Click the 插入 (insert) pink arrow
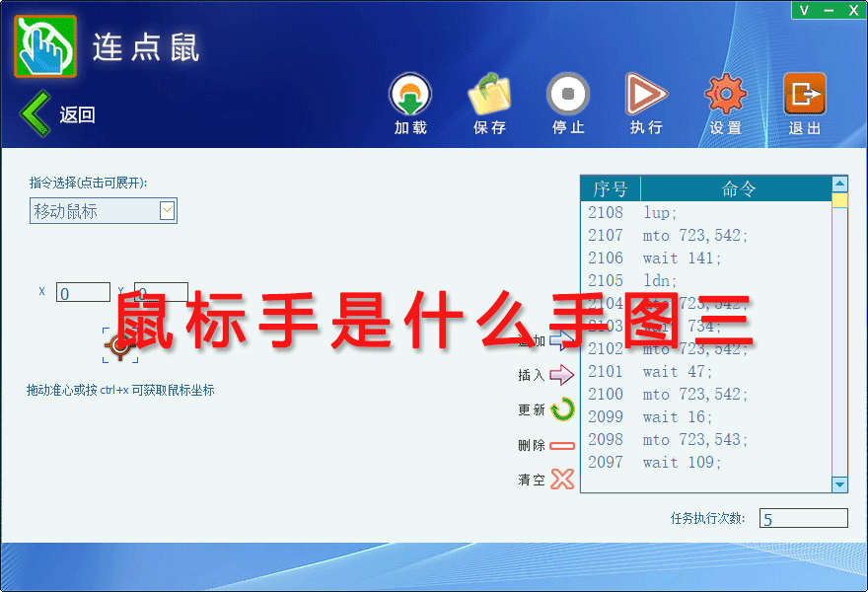The width and height of the screenshot is (868, 592). click(562, 375)
